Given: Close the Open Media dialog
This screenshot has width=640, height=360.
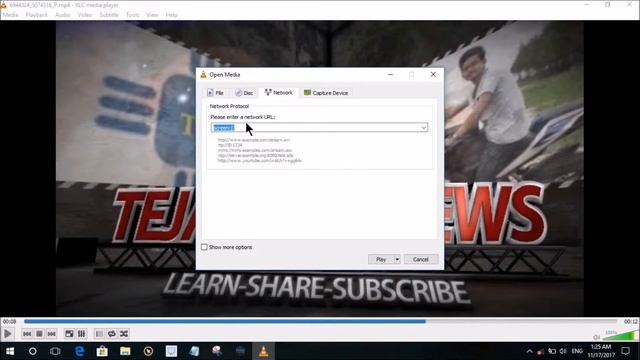Looking at the screenshot, I should coord(433,75).
